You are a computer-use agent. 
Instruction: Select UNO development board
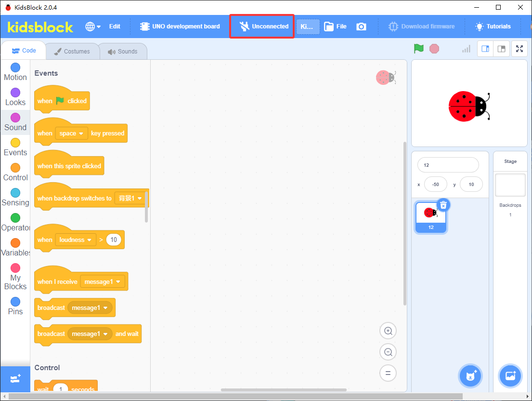pos(180,27)
